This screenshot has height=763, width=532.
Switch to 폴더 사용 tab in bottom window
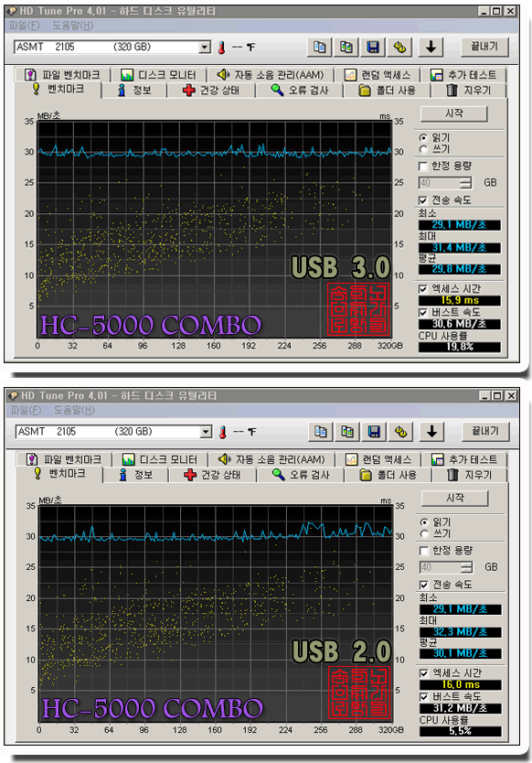click(x=388, y=475)
